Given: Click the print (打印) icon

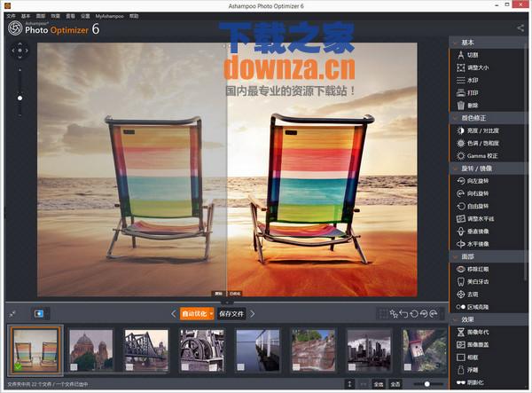Looking at the screenshot, I should [460, 92].
